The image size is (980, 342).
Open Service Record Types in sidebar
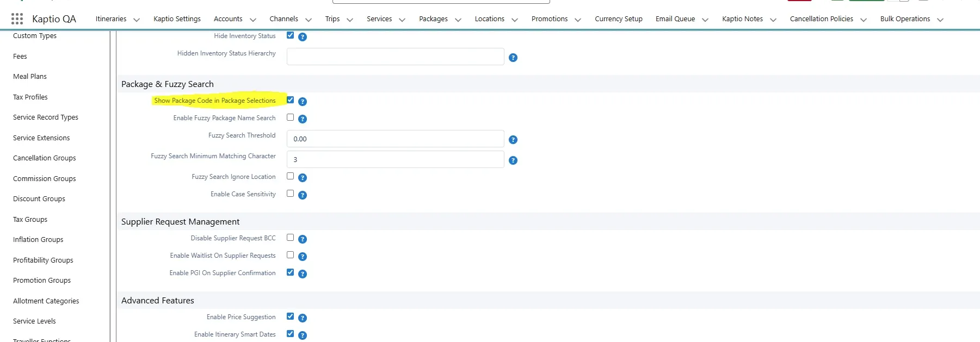[x=46, y=117]
